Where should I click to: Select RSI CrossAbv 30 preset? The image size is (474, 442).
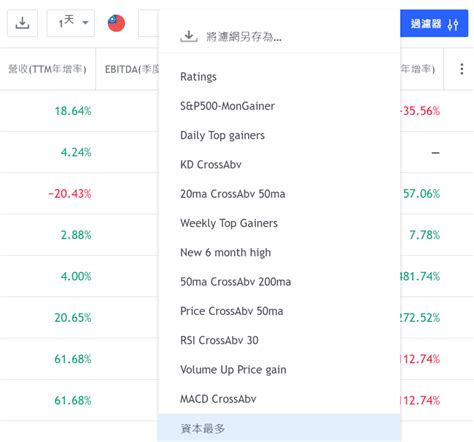point(279,341)
